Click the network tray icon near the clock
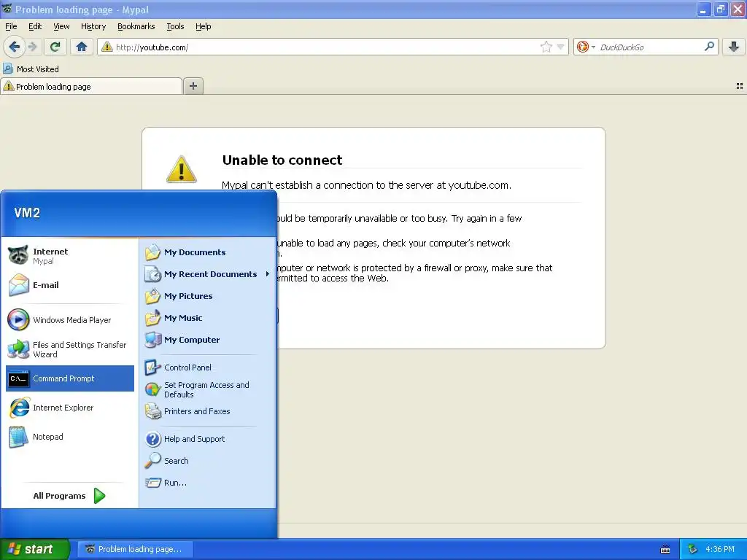The image size is (747, 560). 693,550
